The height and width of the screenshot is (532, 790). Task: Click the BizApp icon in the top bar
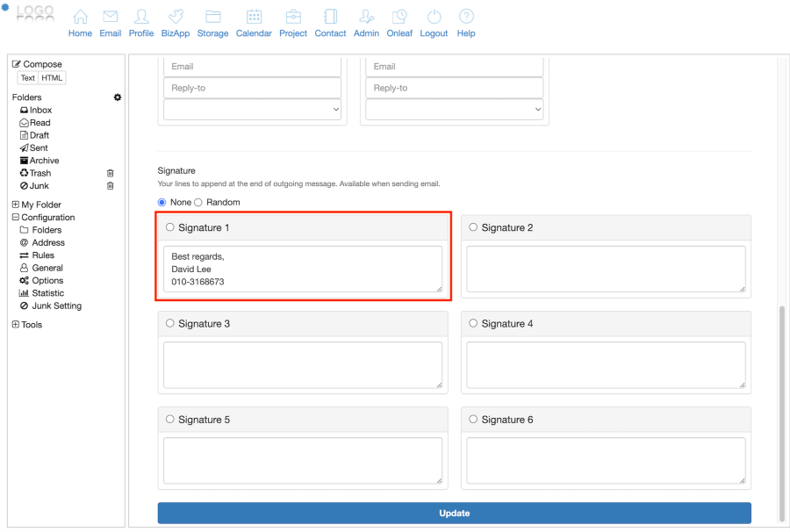(x=176, y=18)
